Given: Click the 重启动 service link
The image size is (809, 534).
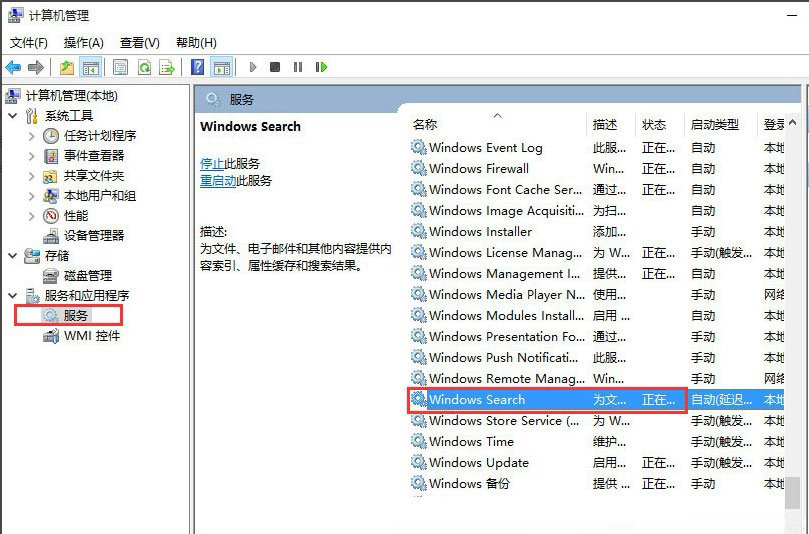Looking at the screenshot, I should 218,181.
